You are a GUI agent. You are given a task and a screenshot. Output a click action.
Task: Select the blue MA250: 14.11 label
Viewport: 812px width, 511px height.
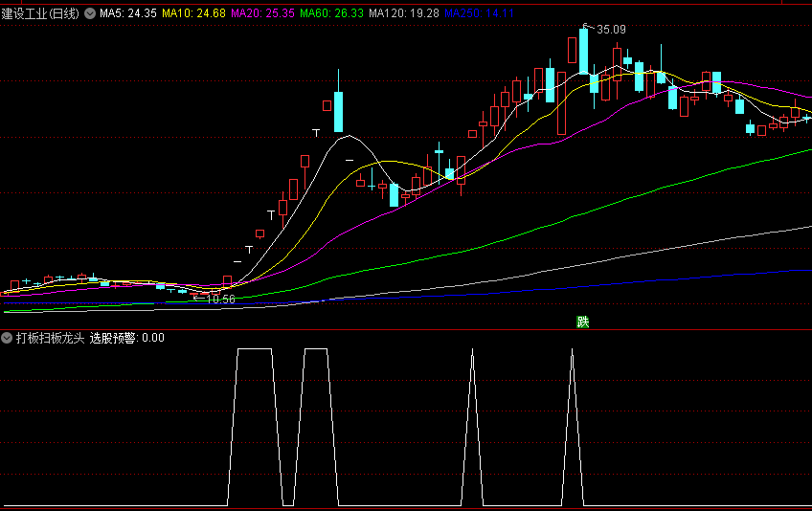[x=479, y=13]
